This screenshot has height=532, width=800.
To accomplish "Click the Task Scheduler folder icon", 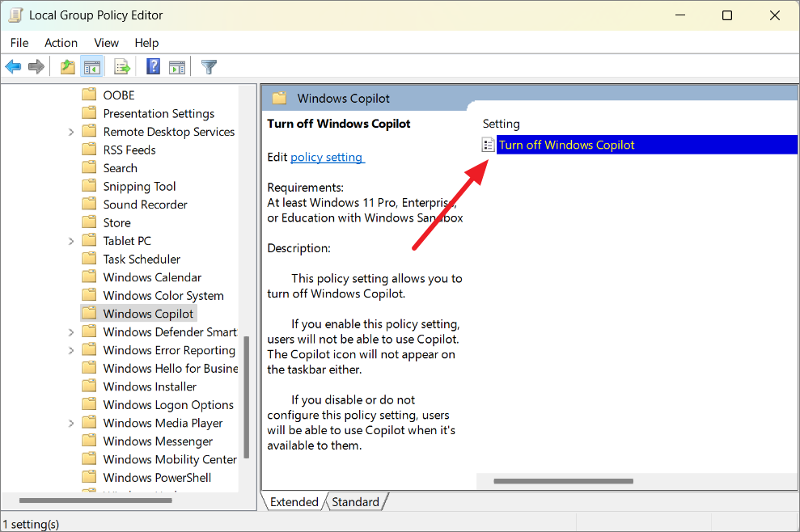I will click(89, 258).
